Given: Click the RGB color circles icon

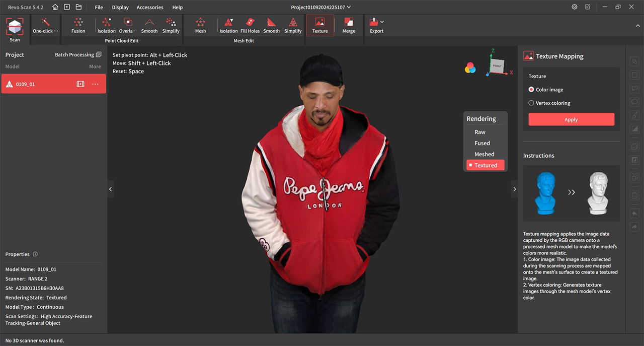Looking at the screenshot, I should click(x=470, y=68).
